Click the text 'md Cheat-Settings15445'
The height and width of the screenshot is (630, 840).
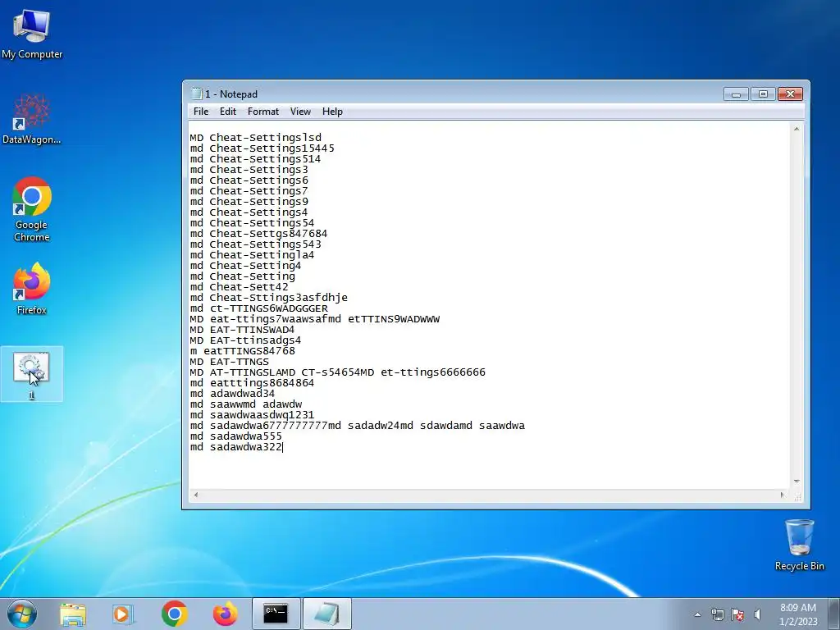coord(262,148)
